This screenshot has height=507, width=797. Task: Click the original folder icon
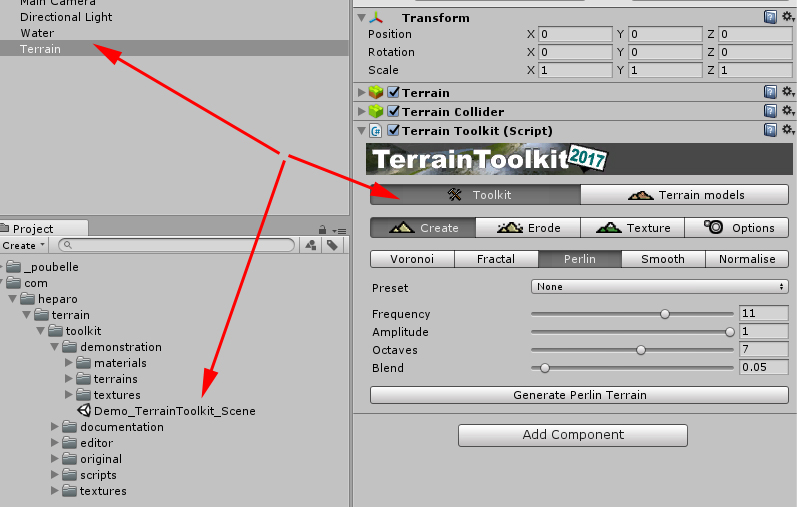[70, 459]
